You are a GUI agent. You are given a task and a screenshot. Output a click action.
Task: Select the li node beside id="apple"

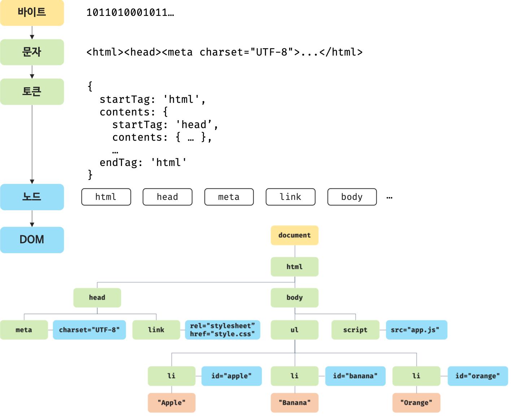tap(172, 376)
